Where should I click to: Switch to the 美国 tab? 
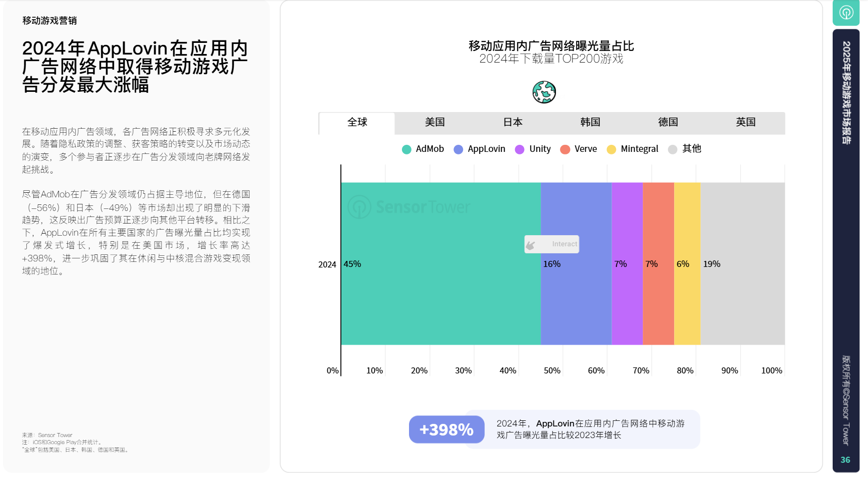pos(435,123)
